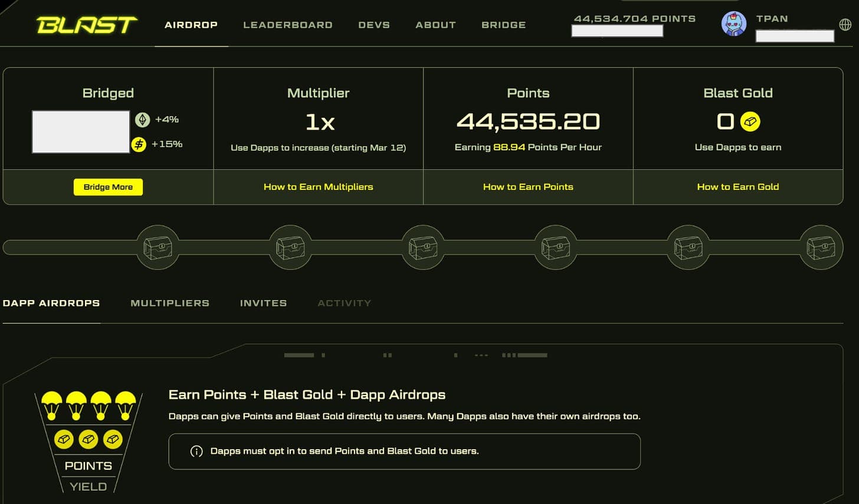Click the TPAN username

pyautogui.click(x=772, y=19)
